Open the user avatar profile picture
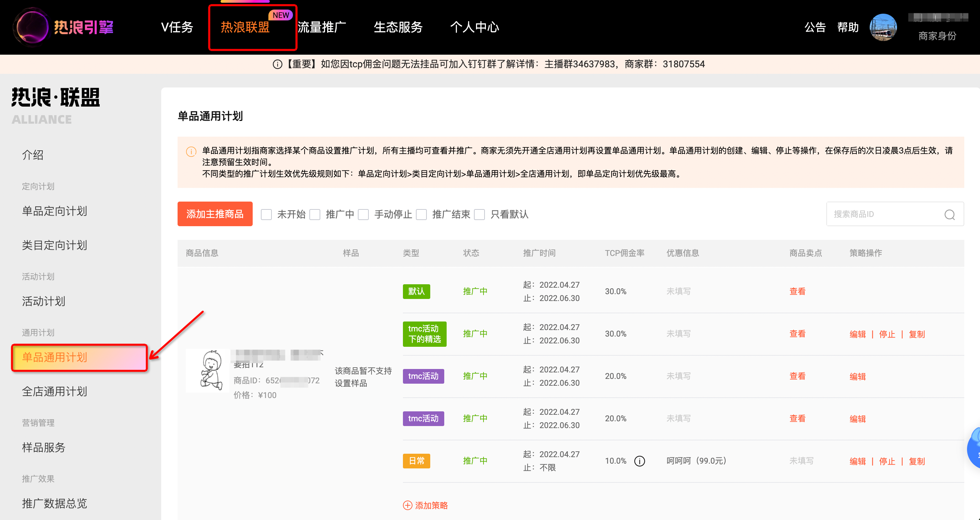Image resolution: width=980 pixels, height=520 pixels. pyautogui.click(x=883, y=27)
